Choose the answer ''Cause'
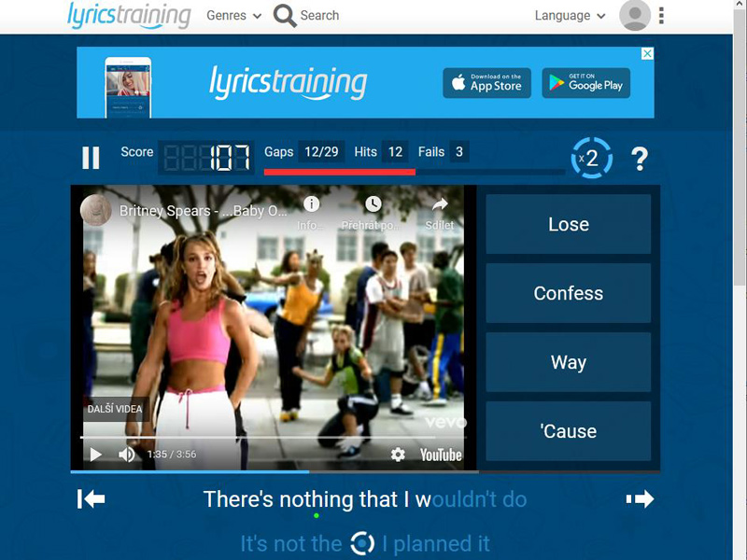The width and height of the screenshot is (747, 560). coord(569,431)
